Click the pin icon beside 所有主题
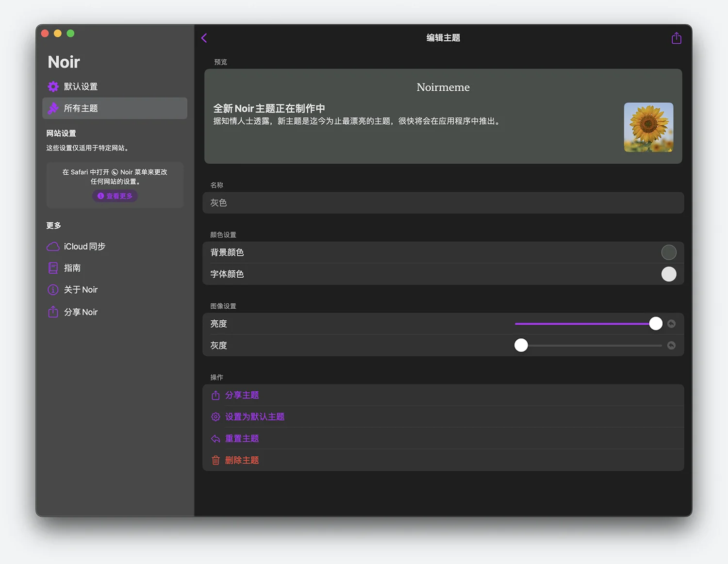Screen dimensions: 728x564 [53, 108]
